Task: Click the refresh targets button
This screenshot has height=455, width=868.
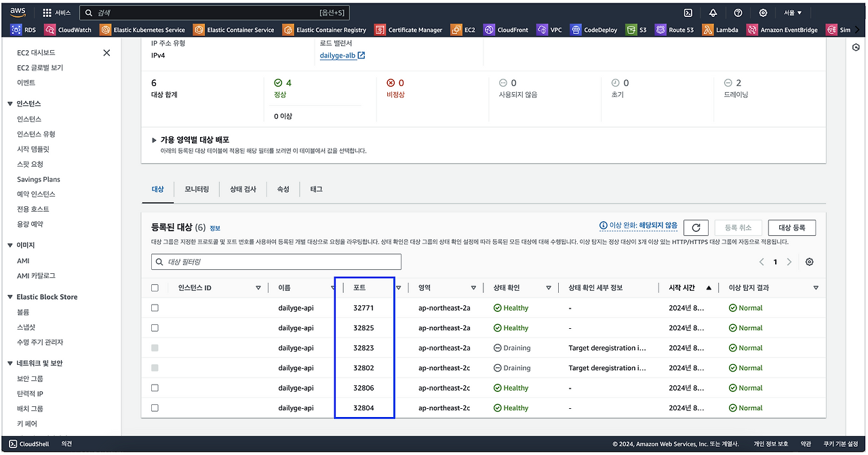Action: click(696, 228)
